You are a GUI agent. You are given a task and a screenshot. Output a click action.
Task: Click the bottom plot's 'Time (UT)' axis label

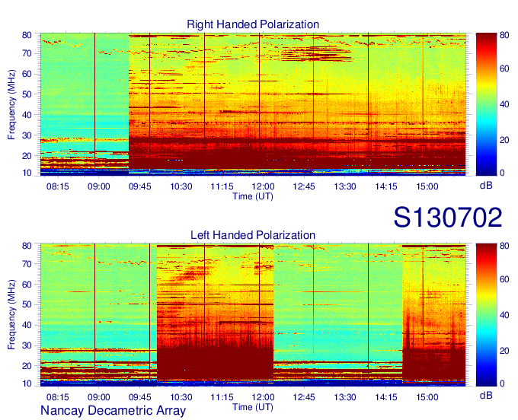coord(253,407)
